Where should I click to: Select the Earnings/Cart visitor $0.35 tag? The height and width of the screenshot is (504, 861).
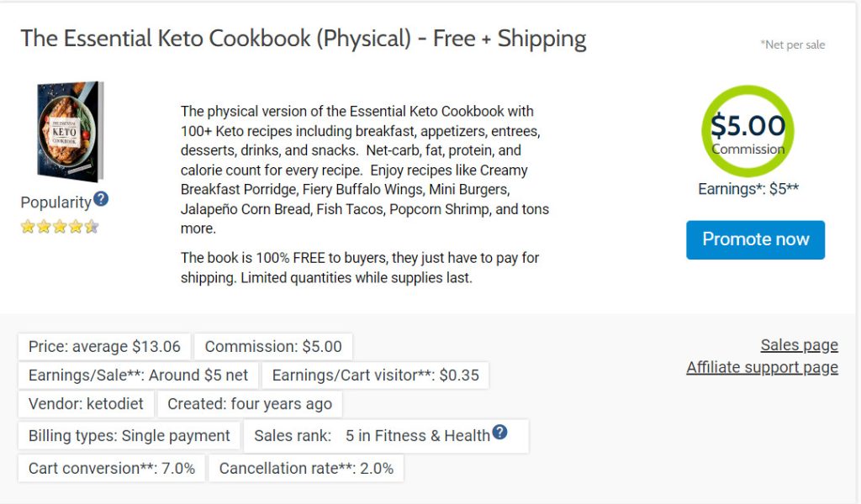(375, 375)
